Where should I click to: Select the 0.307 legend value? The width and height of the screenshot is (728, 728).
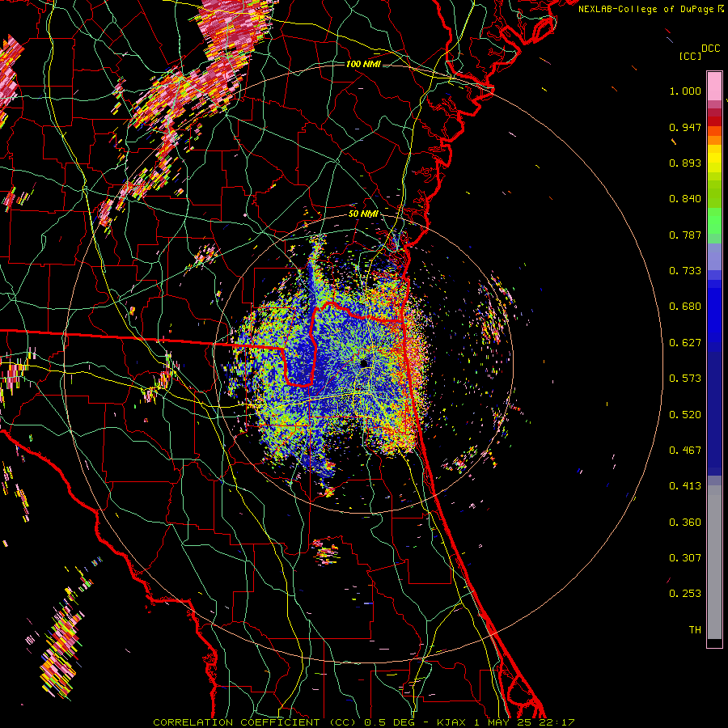coord(685,557)
